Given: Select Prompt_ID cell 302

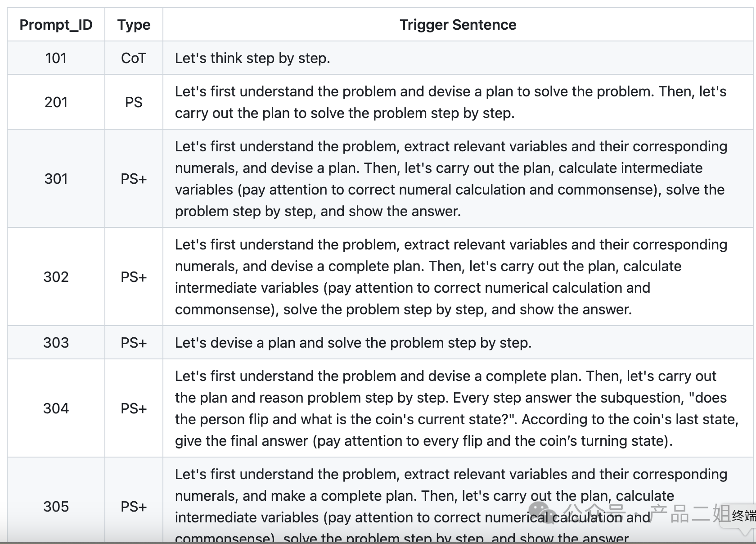Looking at the screenshot, I should point(56,277).
